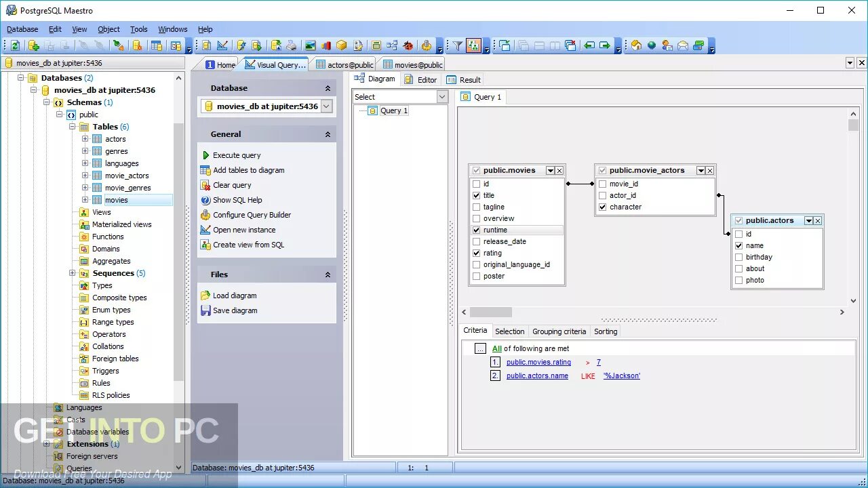Click the close all windows icon with red X
Screen dimensions: 868x488
pos(570,45)
